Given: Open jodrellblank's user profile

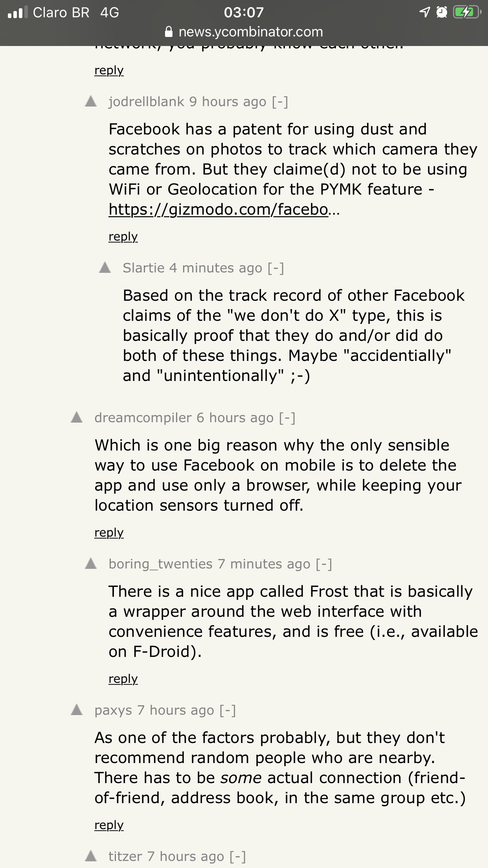Looking at the screenshot, I should [147, 102].
